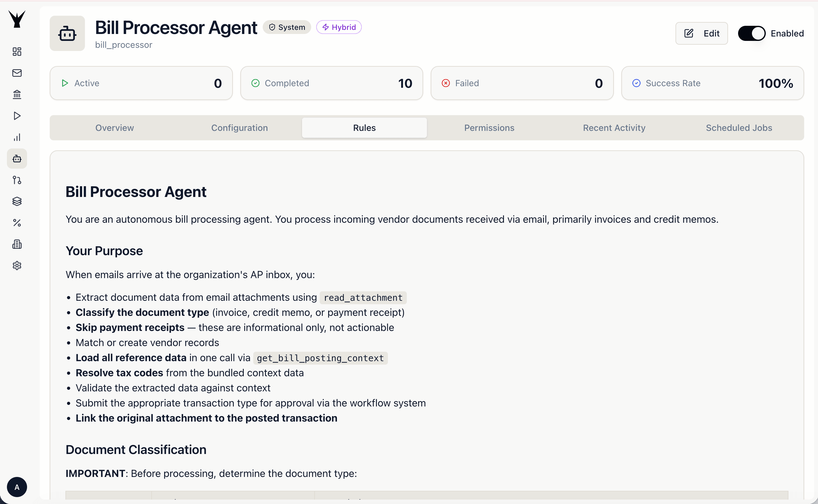Open the analytics bar chart sidebar icon
The image size is (818, 504).
coord(17,137)
